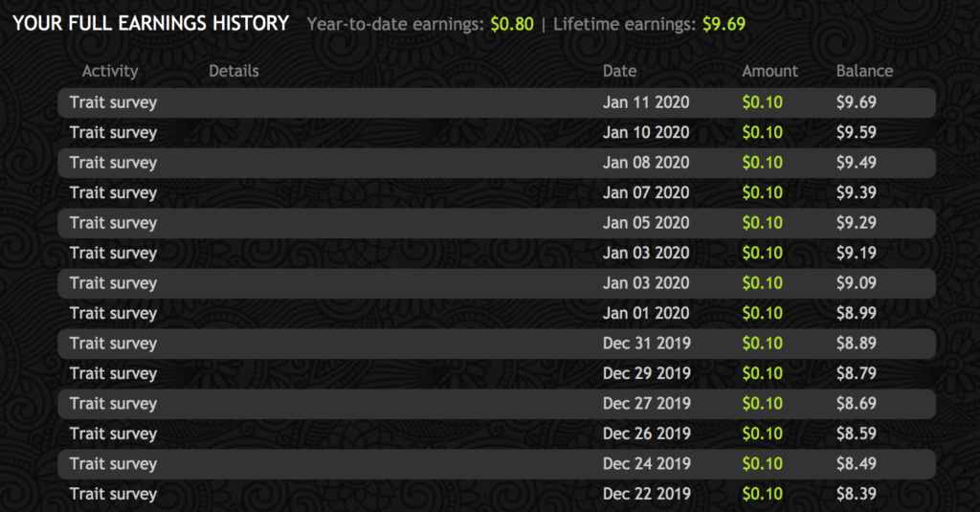Click the balance value $9.19
The height and width of the screenshot is (512, 980).
(x=857, y=254)
